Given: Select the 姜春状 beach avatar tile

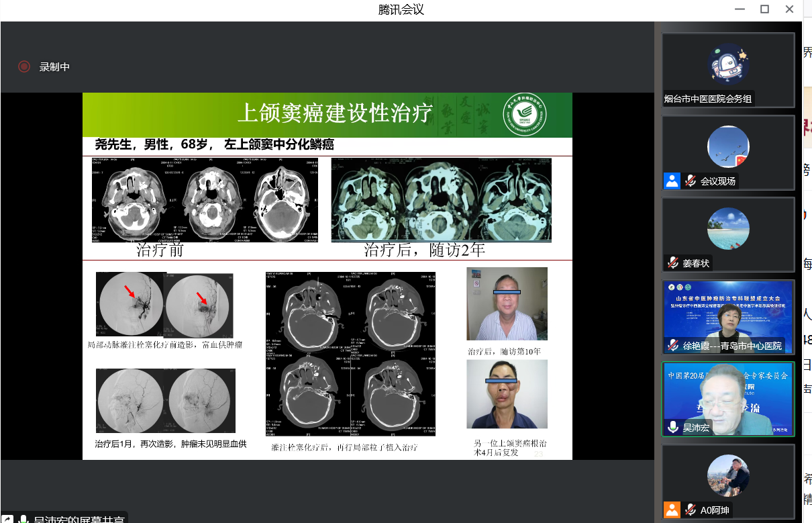Looking at the screenshot, I should (728, 229).
